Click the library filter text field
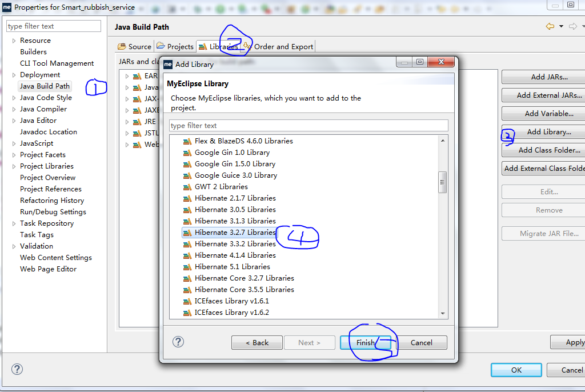 (308, 126)
